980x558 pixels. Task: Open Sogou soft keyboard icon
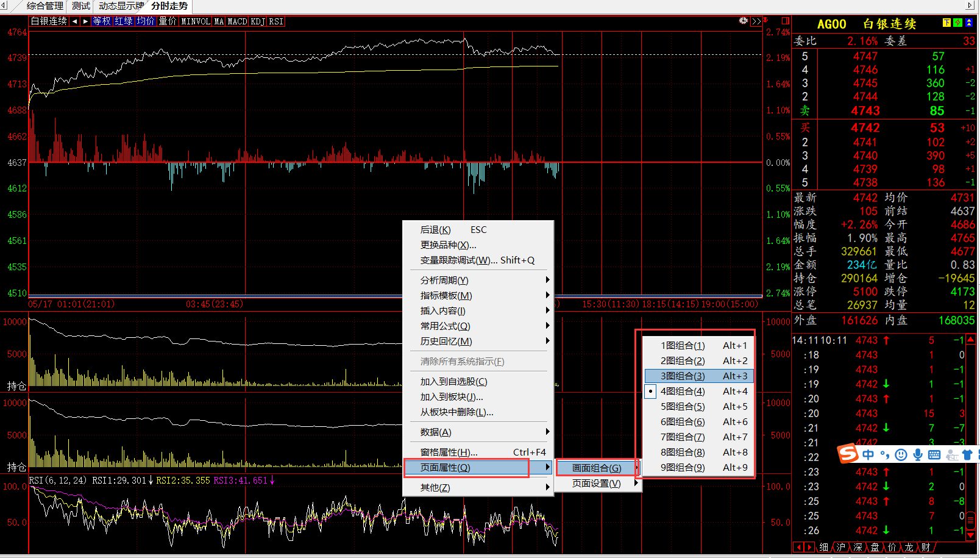tap(934, 455)
